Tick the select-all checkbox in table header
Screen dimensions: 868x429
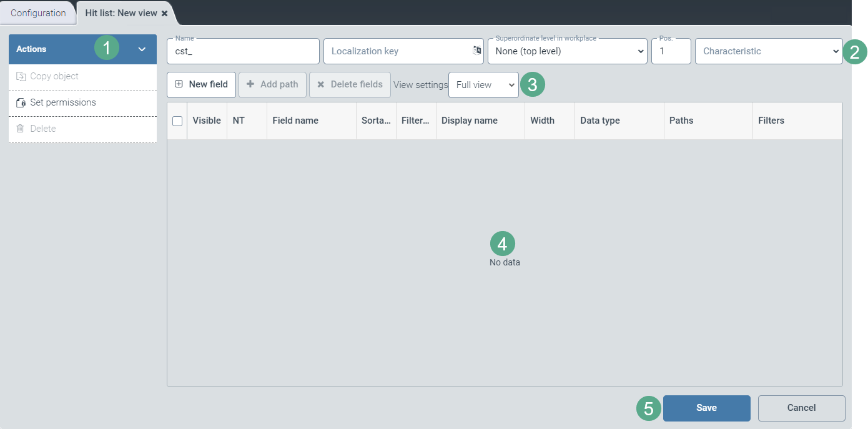[177, 121]
